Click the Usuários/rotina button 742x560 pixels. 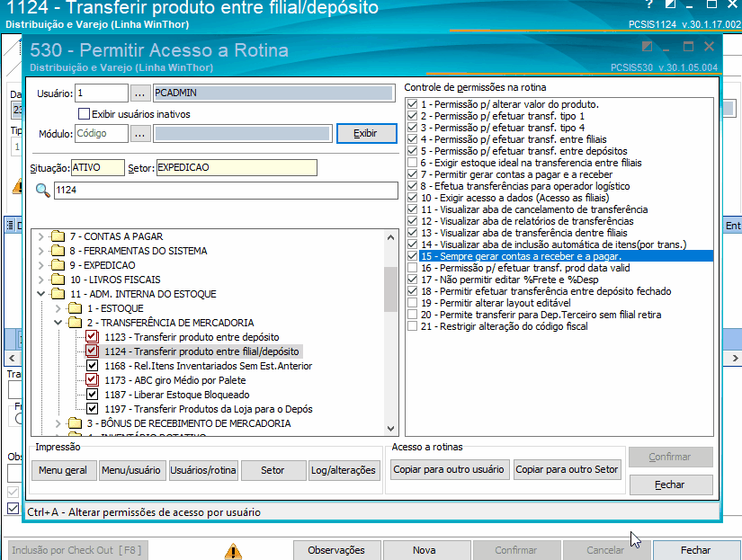point(203,470)
